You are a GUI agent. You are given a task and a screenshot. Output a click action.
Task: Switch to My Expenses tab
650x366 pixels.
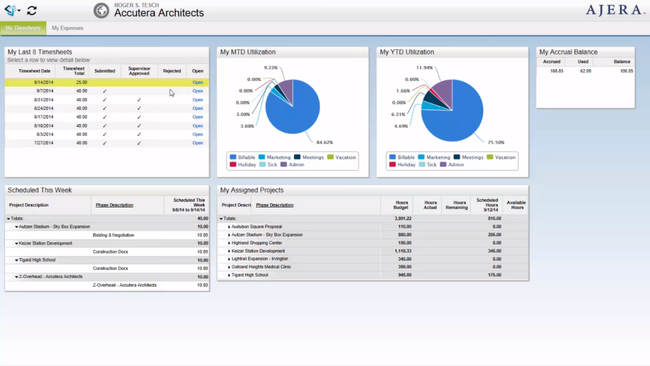tap(68, 28)
